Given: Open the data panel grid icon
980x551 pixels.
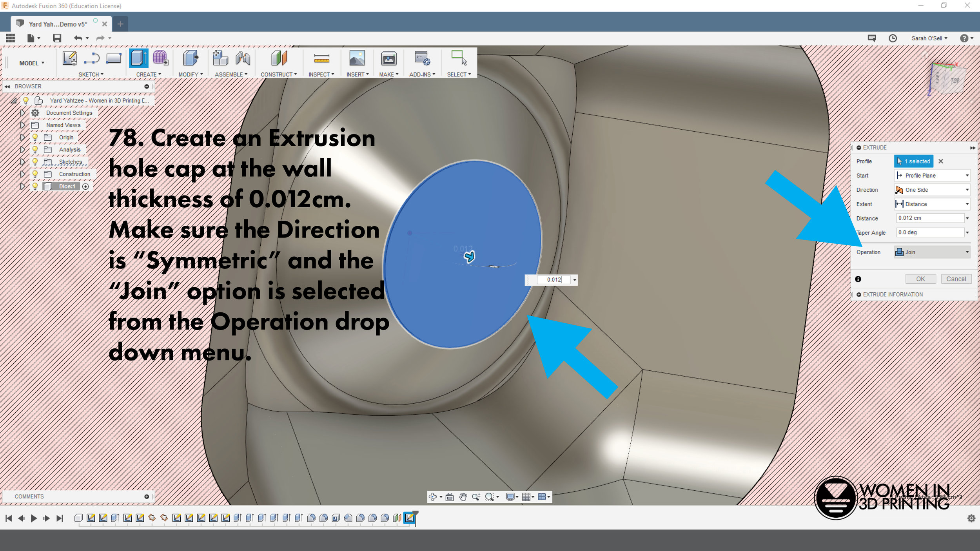Looking at the screenshot, I should pos(11,38).
